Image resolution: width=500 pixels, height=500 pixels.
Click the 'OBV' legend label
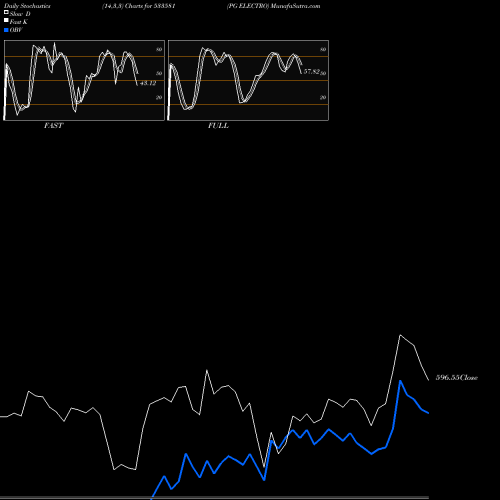click(16, 30)
